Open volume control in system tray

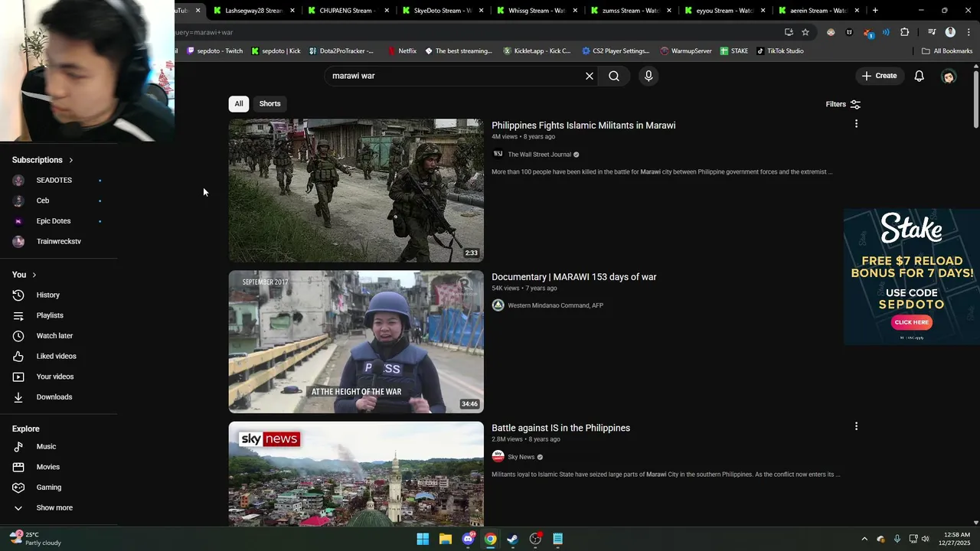[x=926, y=540]
